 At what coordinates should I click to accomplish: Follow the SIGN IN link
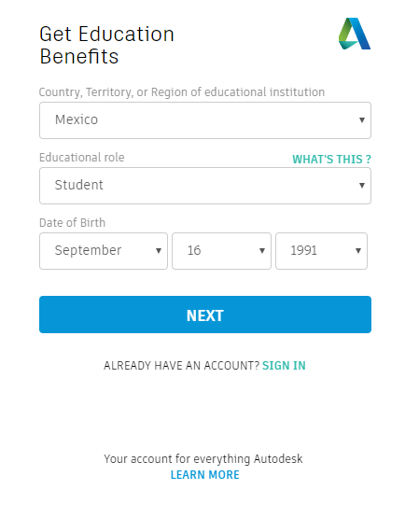coord(284,366)
